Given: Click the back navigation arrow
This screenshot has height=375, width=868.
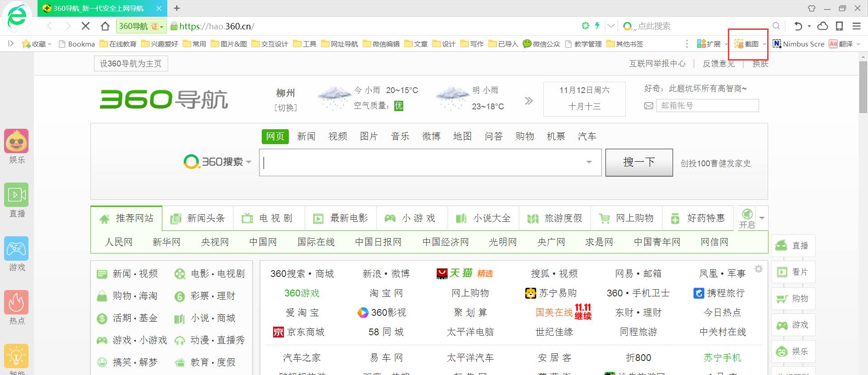Looking at the screenshot, I should [x=50, y=26].
